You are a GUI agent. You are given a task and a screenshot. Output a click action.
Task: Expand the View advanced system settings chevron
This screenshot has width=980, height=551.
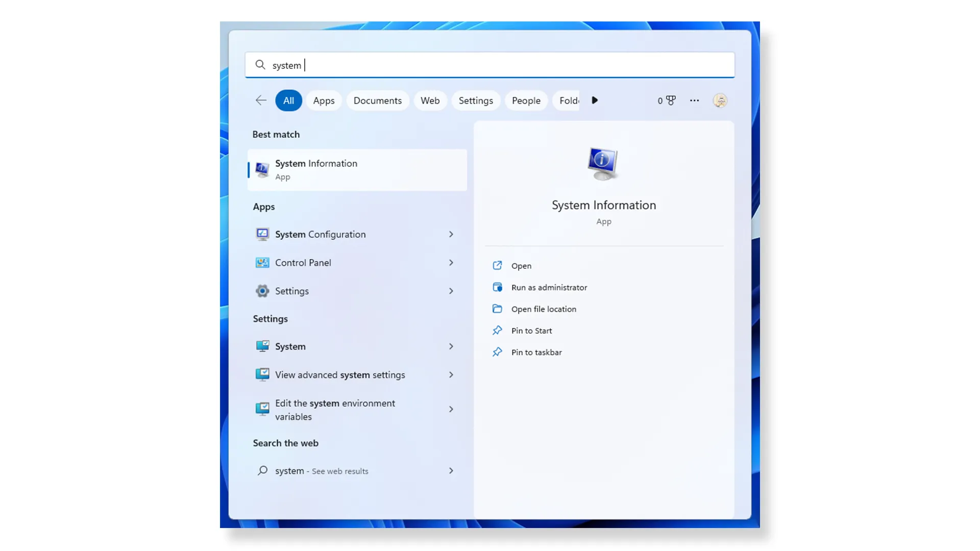click(451, 375)
